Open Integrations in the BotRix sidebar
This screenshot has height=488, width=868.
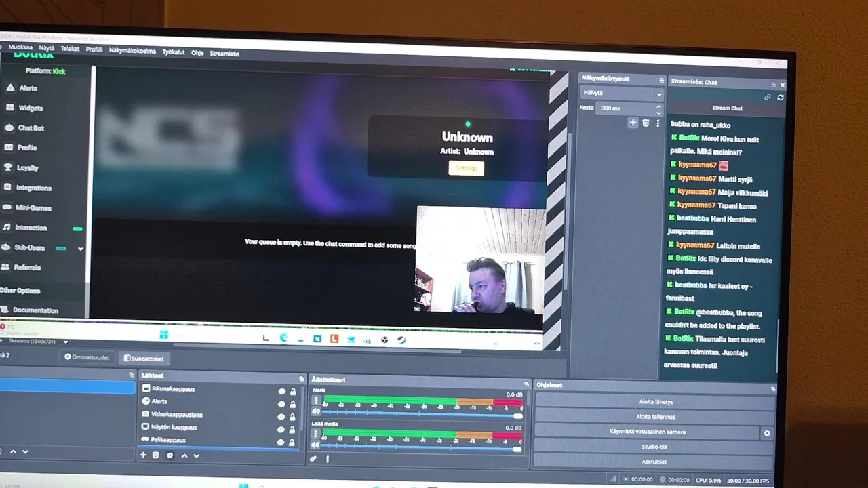[33, 188]
